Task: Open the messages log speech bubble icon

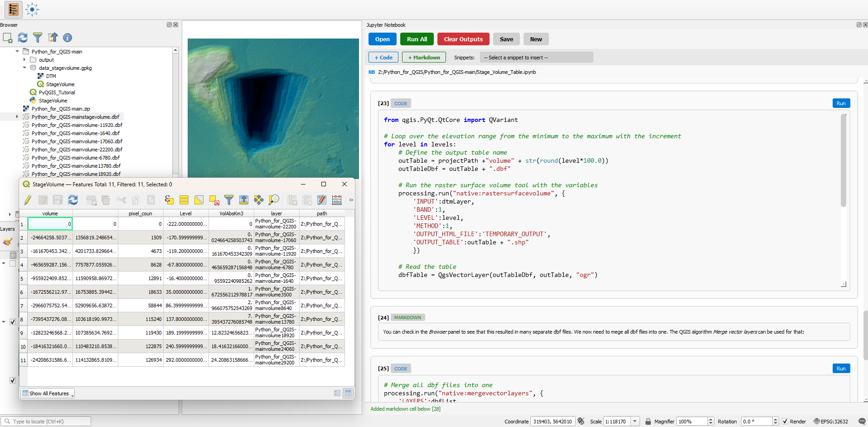Action: pos(862,421)
